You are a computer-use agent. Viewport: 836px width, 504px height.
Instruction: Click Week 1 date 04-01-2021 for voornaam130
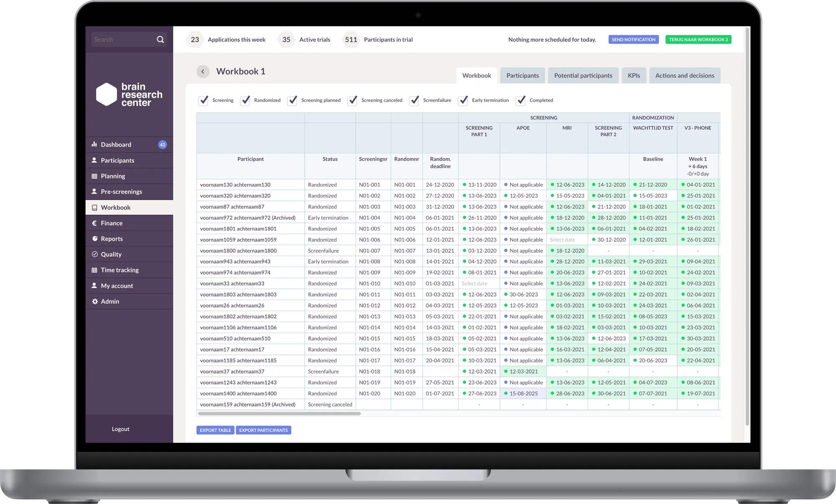(698, 185)
